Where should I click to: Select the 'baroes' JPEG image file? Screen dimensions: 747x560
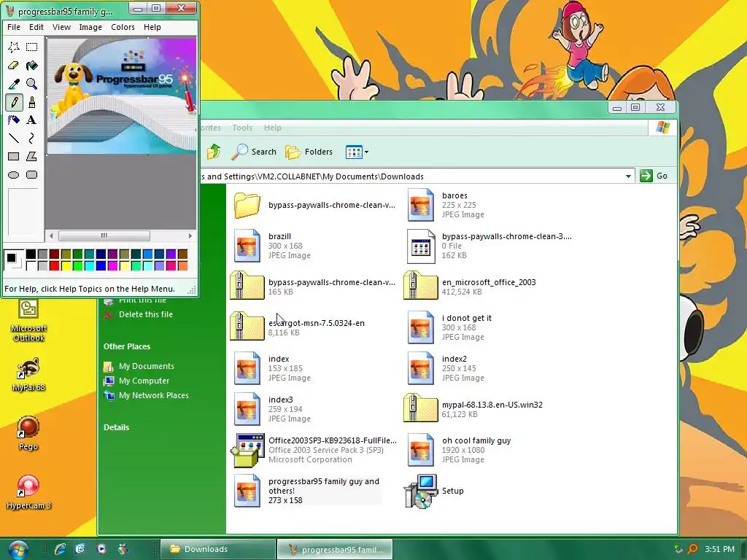(446, 205)
